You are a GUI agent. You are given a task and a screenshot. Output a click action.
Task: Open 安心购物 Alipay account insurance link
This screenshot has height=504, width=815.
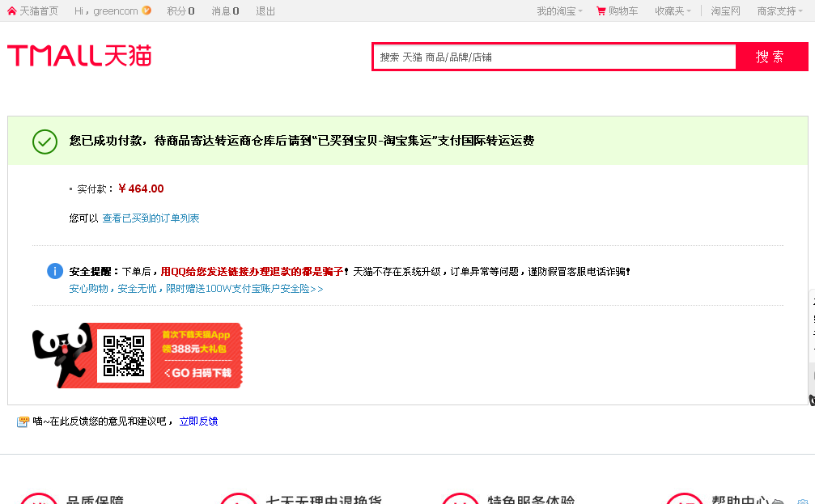point(196,288)
